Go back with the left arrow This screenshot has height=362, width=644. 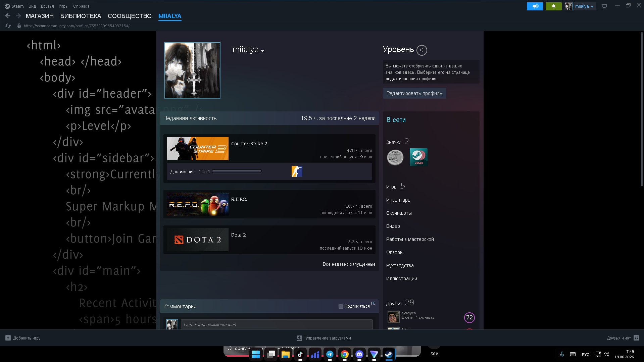pos(8,16)
